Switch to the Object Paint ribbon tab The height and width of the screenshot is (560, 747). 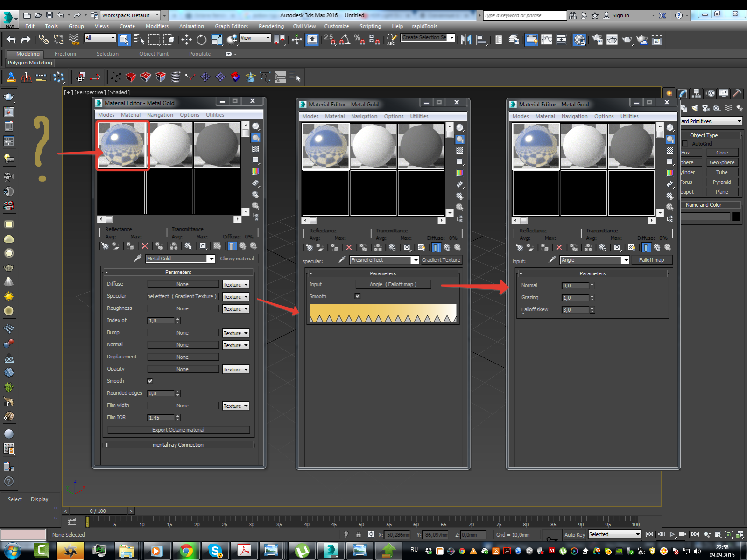pos(154,54)
